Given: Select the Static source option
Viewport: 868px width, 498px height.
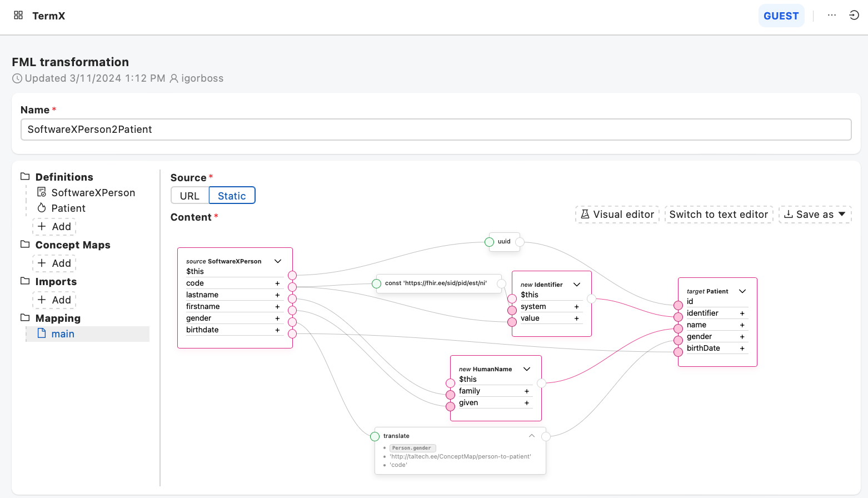Looking at the screenshot, I should coord(232,196).
